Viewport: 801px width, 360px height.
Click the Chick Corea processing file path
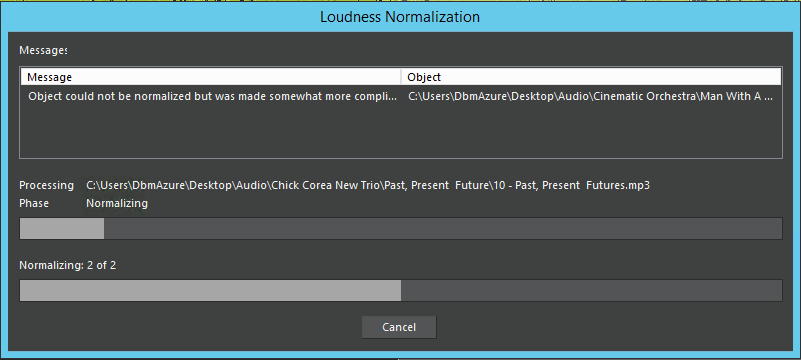tap(368, 185)
